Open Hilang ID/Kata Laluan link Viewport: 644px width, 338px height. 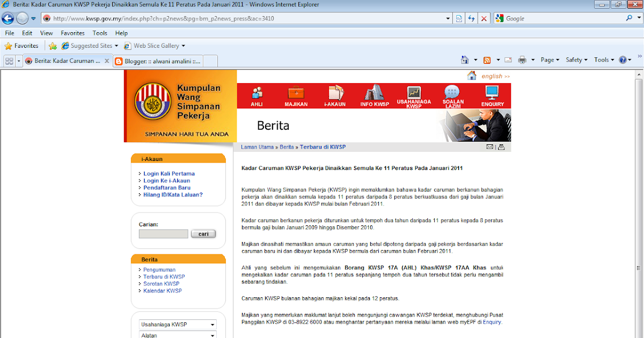click(x=173, y=195)
